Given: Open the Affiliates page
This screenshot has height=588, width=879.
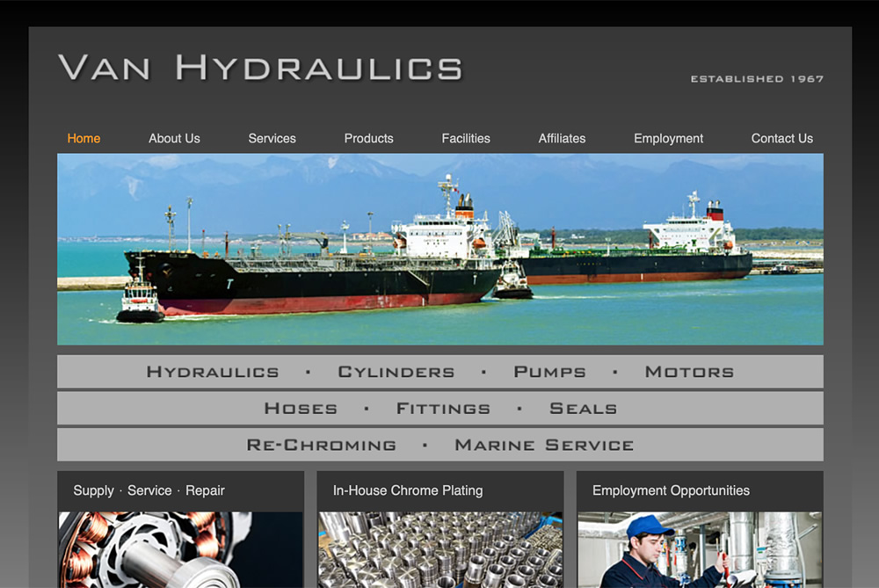Looking at the screenshot, I should 562,138.
